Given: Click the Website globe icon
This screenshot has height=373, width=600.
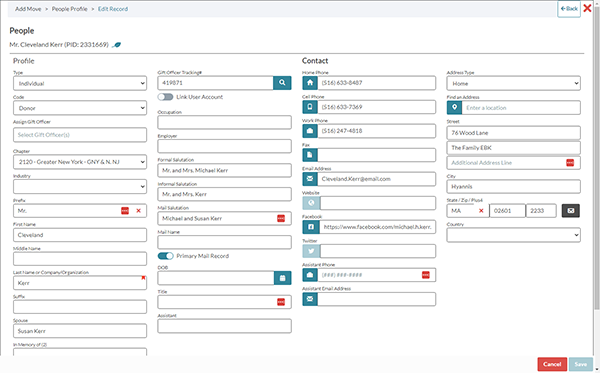Looking at the screenshot, I should point(311,203).
